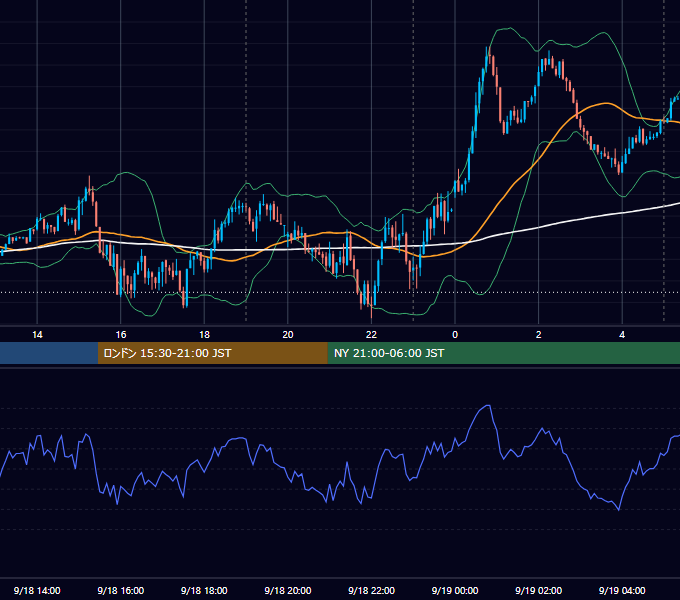This screenshot has height=600, width=680.
Task: Click the hour label 4 on price chart axis
Action: pos(622,335)
